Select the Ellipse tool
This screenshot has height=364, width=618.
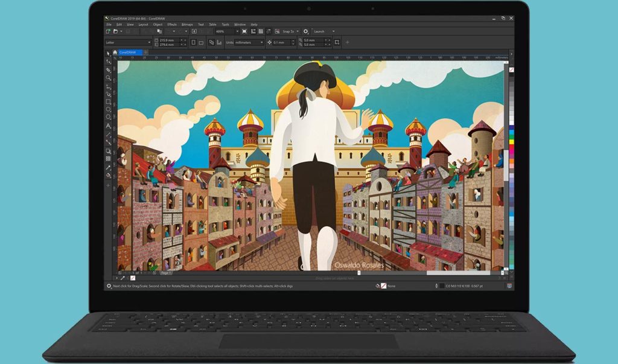click(108, 109)
